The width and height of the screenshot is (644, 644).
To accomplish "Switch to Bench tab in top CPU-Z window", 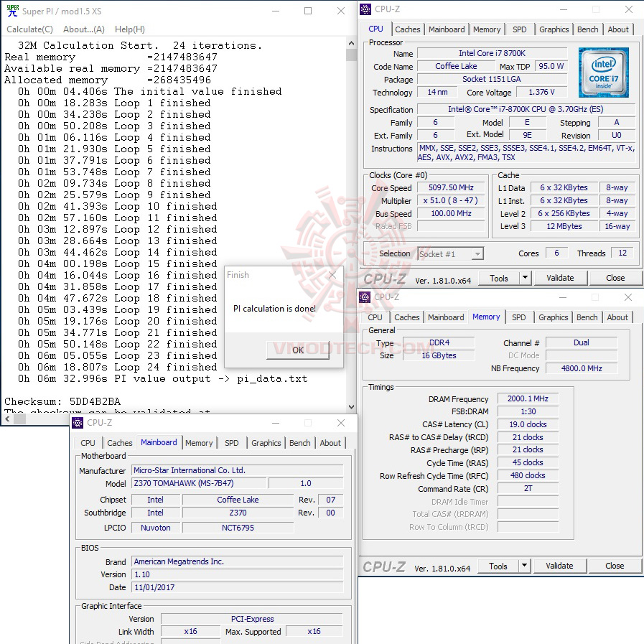I will click(x=587, y=29).
